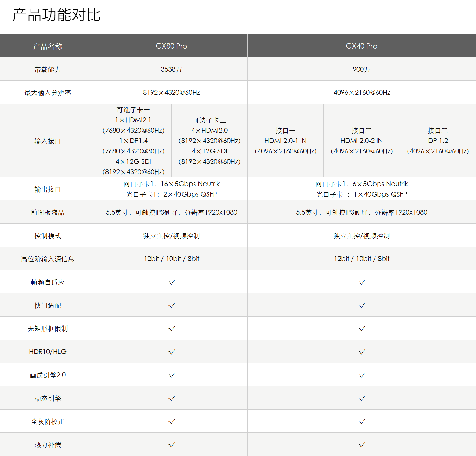Click CX40 Pro 独立主控/视频控制 cell
476x456 pixels.
point(362,236)
